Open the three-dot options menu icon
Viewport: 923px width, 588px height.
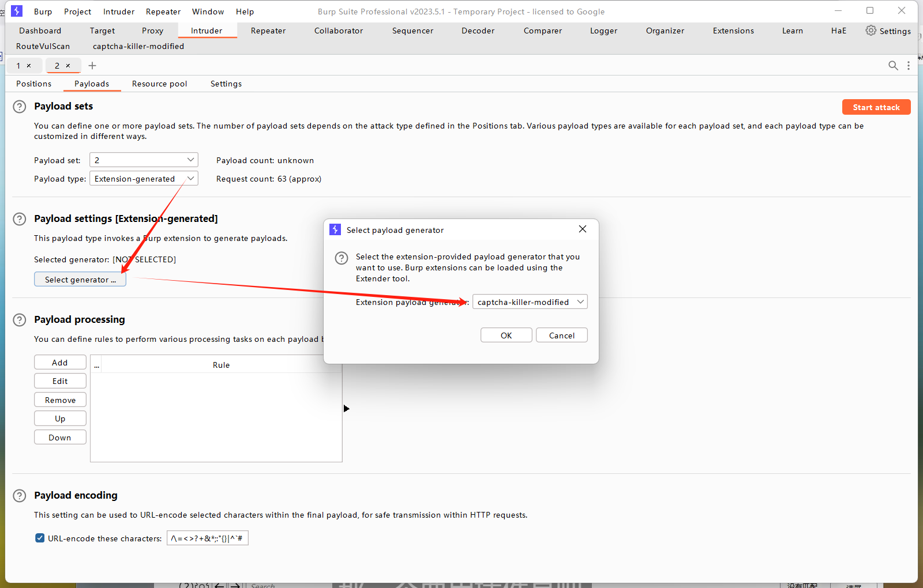[x=909, y=66]
